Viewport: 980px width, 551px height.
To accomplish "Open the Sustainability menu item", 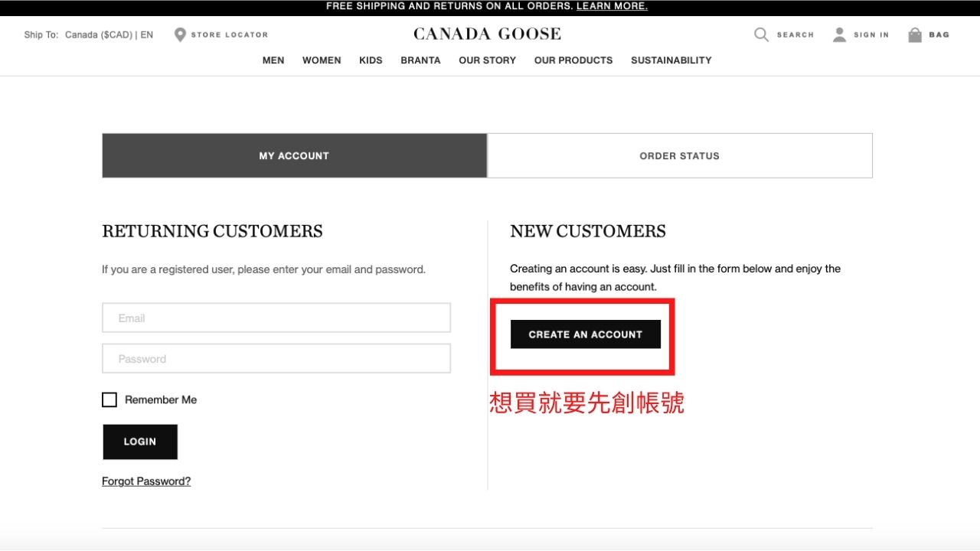I will [x=671, y=60].
